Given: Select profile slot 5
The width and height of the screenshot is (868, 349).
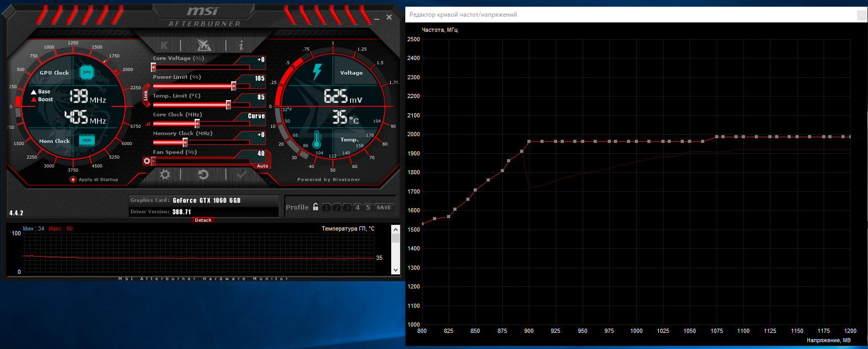Looking at the screenshot, I should coord(368,207).
